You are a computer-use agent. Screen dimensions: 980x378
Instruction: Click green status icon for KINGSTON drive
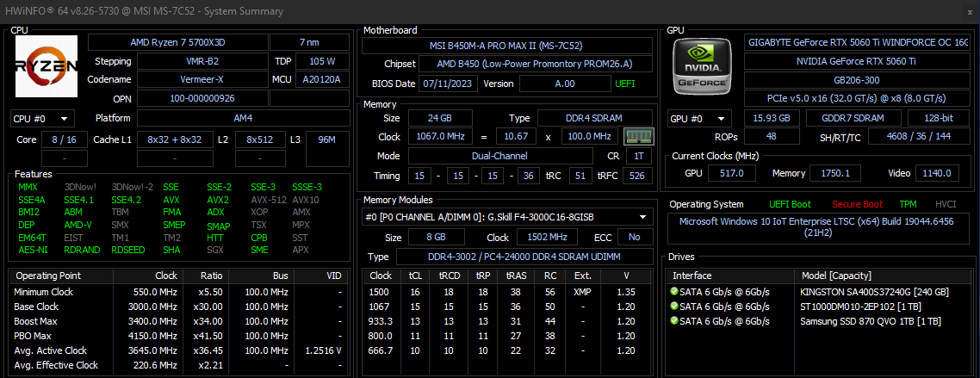(673, 292)
